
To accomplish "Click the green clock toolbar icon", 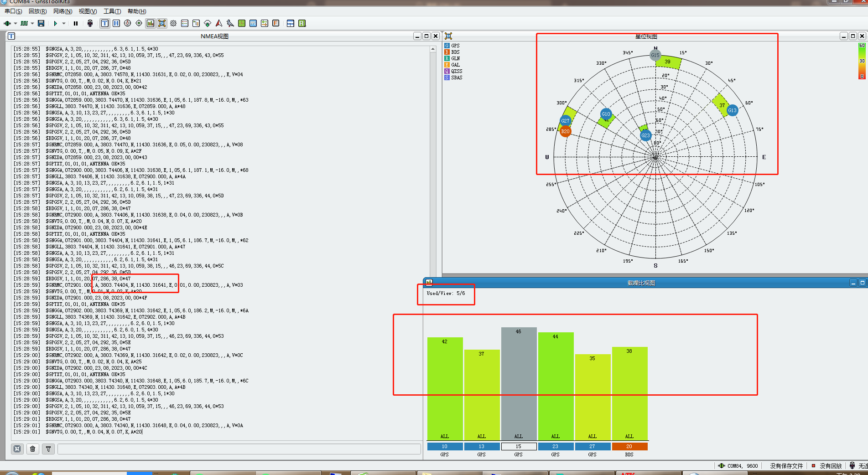I will point(242,23).
